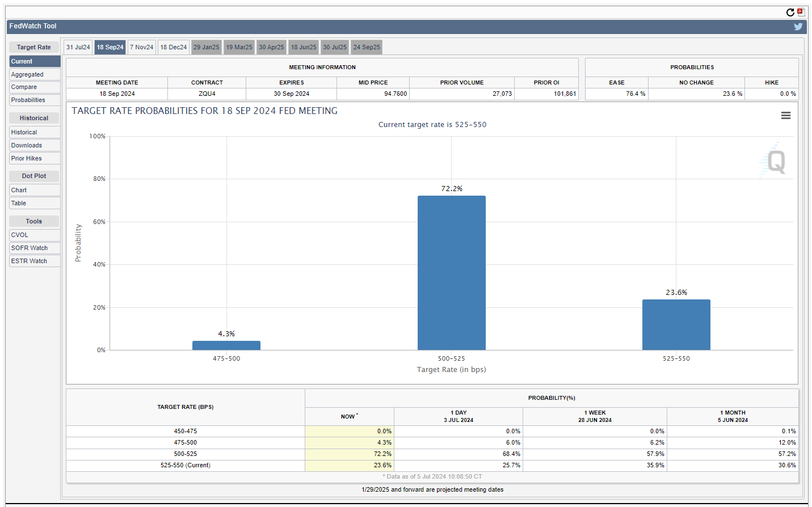Viewport: 812px width, 507px height.
Task: Open the CVOL tool
Action: pos(34,235)
